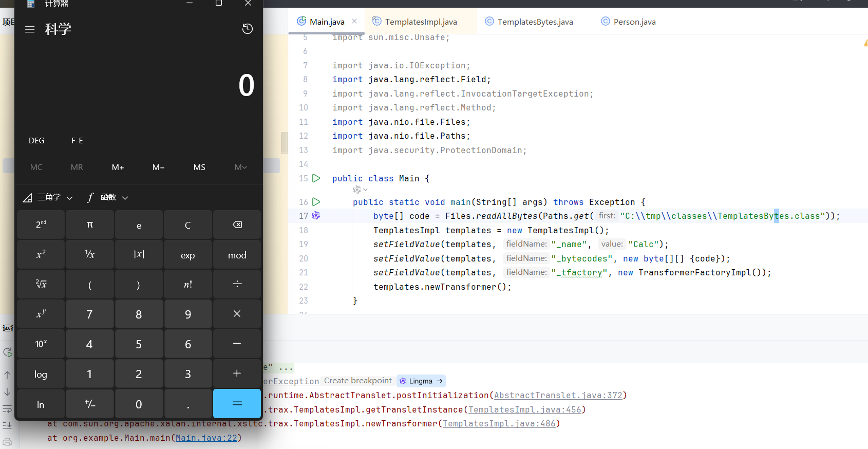Click digit 0 on the calculator keypad
868x449 pixels.
coord(139,404)
